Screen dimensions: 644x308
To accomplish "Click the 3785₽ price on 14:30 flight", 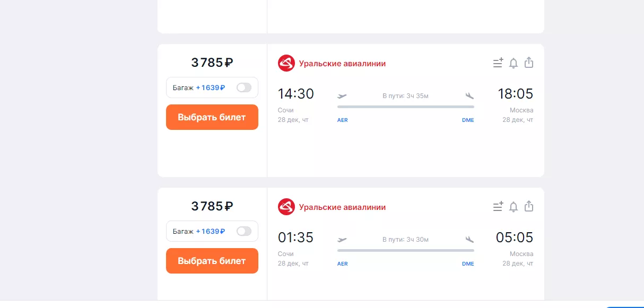I will click(x=212, y=63).
